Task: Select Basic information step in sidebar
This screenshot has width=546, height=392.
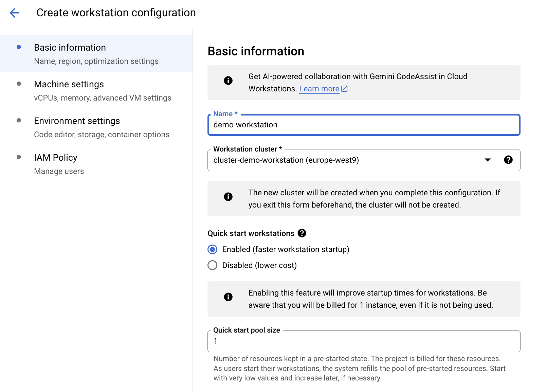Action: (70, 48)
